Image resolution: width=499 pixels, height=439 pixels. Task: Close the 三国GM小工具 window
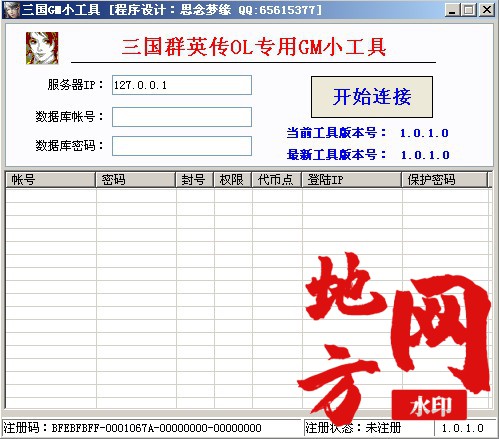[x=486, y=10]
